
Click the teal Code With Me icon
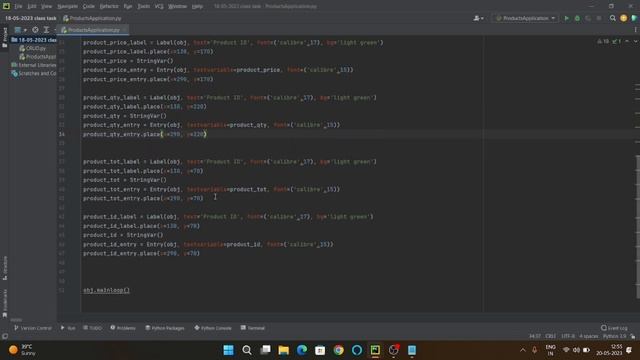click(x=634, y=18)
